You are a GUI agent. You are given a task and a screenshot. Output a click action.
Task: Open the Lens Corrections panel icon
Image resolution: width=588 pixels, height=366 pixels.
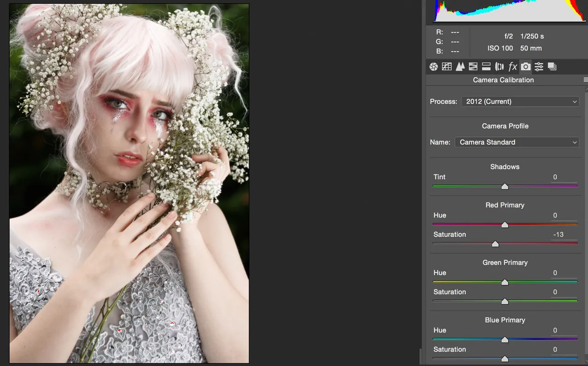(499, 67)
